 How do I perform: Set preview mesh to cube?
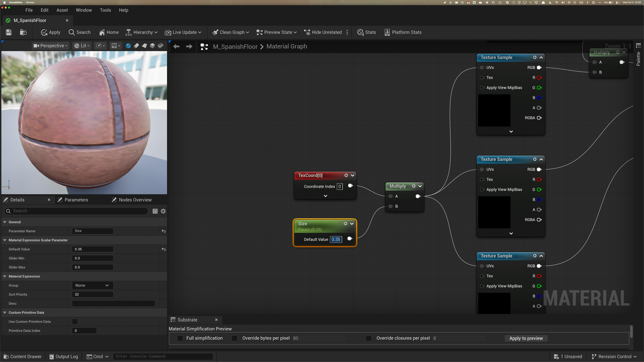[152, 46]
